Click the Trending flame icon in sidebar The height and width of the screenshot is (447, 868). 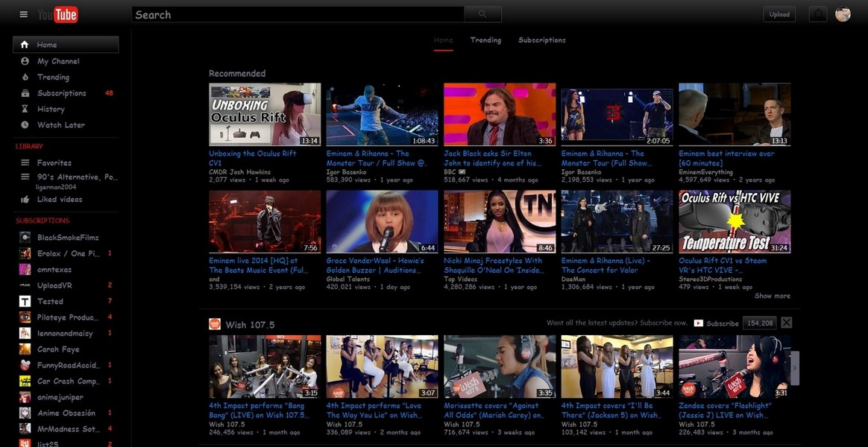[25, 77]
